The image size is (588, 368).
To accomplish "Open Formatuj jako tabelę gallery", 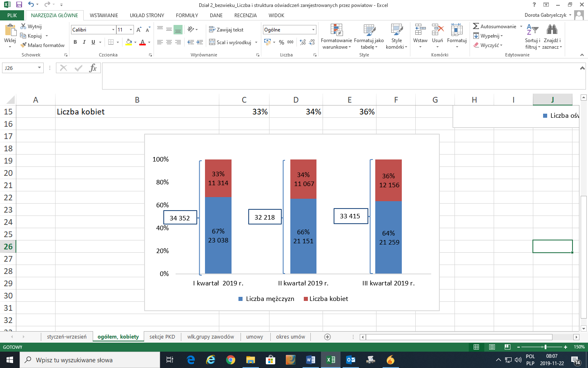I will [x=369, y=37].
